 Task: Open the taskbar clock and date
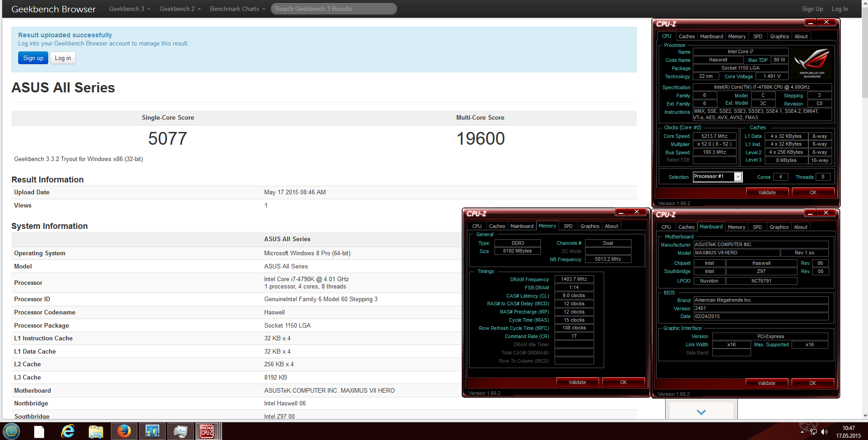coord(848,432)
